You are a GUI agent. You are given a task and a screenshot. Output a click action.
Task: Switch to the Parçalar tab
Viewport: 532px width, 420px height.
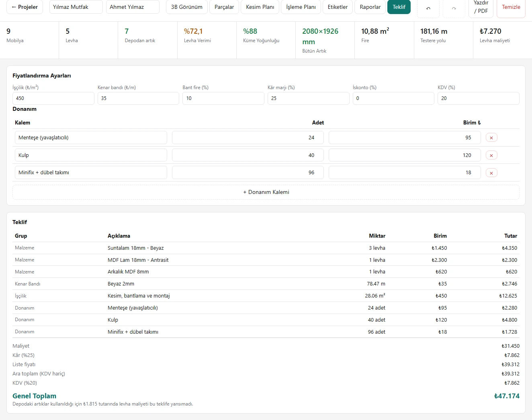(224, 7)
